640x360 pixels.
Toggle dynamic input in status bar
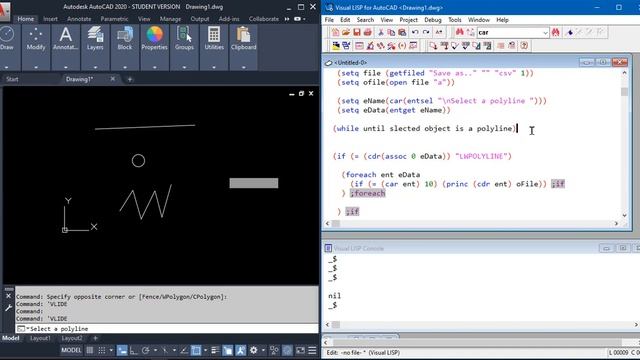122,350
